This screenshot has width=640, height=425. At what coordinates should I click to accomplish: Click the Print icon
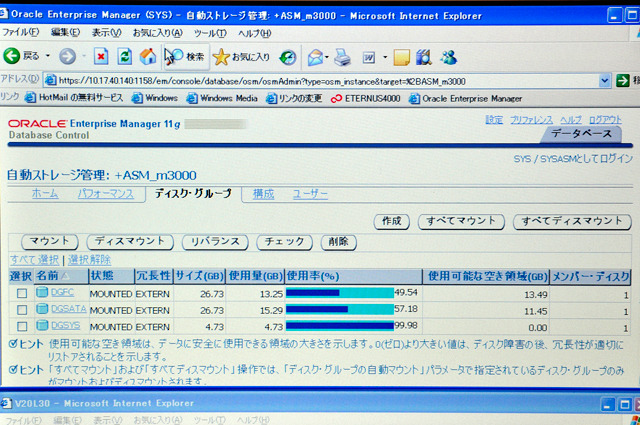(x=342, y=57)
